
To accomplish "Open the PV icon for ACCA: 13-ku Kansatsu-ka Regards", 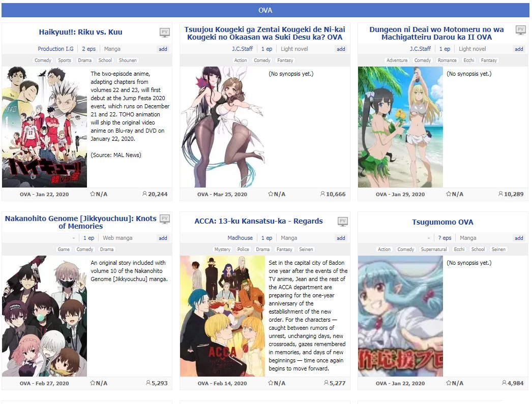I will click(342, 222).
